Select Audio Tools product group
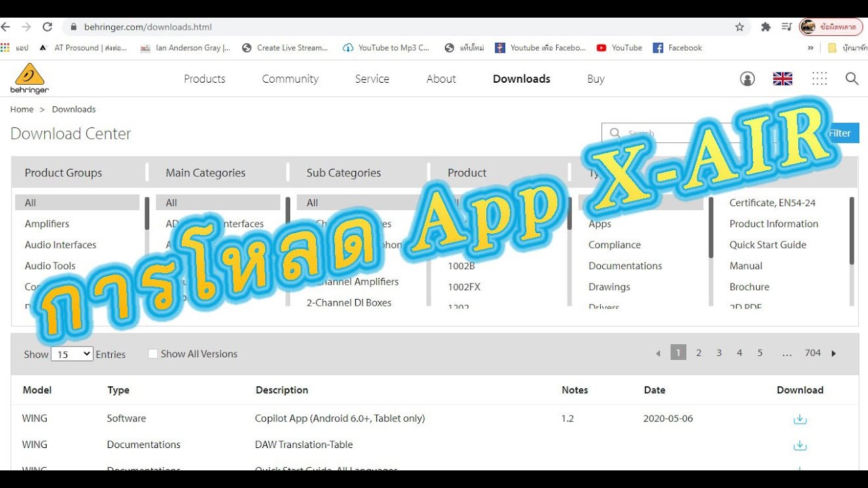This screenshot has height=488, width=868. click(50, 266)
